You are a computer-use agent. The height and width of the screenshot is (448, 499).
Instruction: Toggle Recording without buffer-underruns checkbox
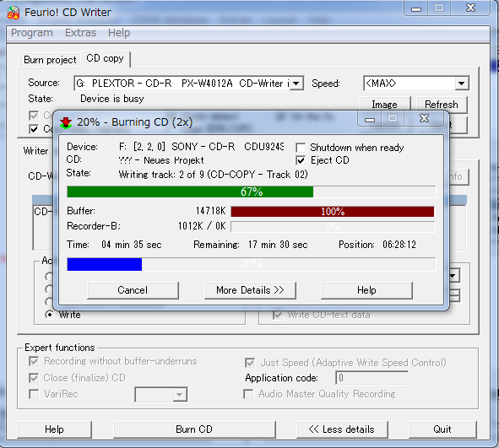34,361
